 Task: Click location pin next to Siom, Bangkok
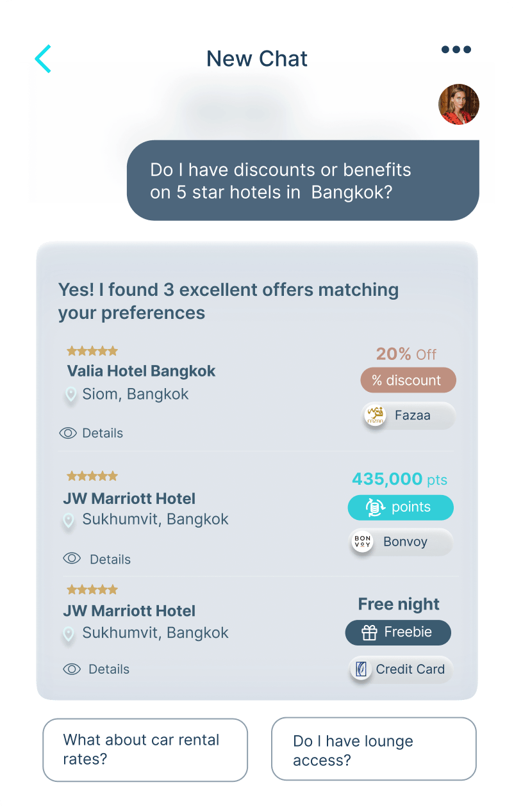click(70, 394)
